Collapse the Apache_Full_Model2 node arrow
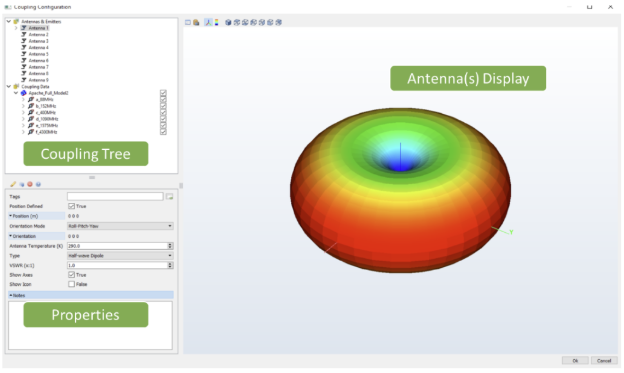This screenshot has width=624, height=373. click(x=16, y=93)
